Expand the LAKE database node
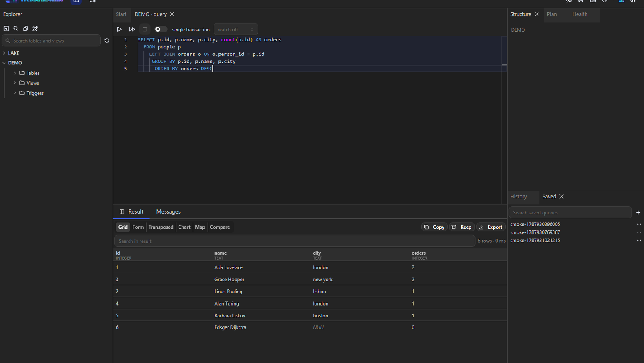This screenshot has height=363, width=644. [x=4, y=53]
